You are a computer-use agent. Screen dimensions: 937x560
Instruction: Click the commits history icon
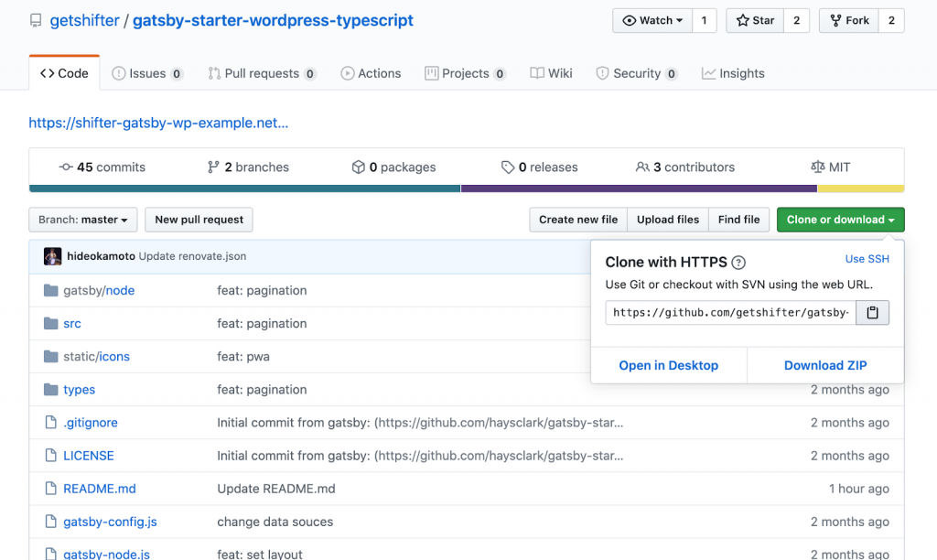(x=66, y=167)
